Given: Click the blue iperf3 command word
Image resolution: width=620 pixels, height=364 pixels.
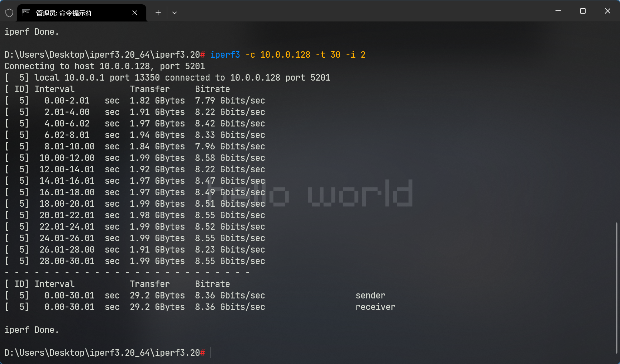Looking at the screenshot, I should click(x=225, y=55).
